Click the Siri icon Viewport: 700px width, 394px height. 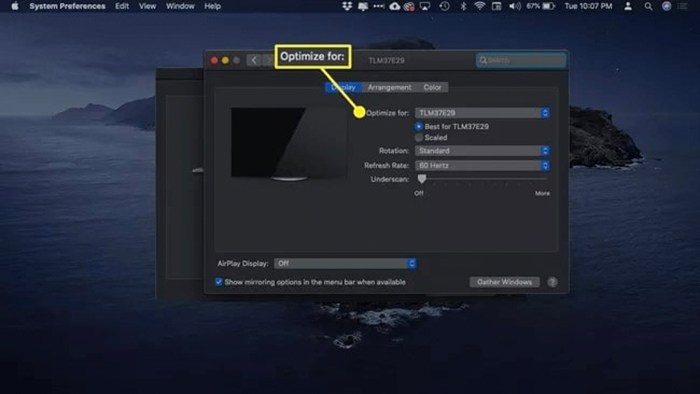(x=667, y=6)
